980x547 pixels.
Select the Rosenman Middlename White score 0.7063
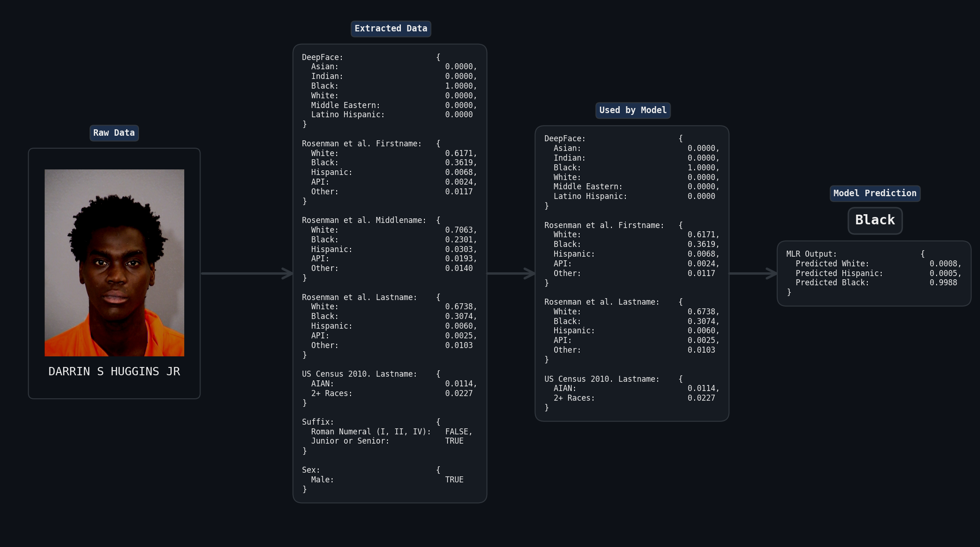[x=460, y=229]
